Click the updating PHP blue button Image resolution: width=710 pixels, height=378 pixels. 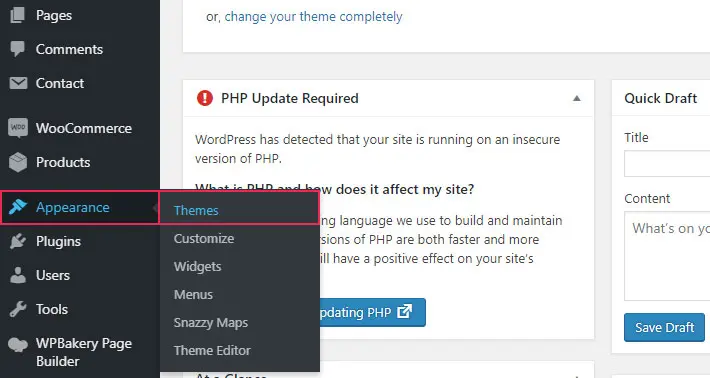(x=372, y=312)
